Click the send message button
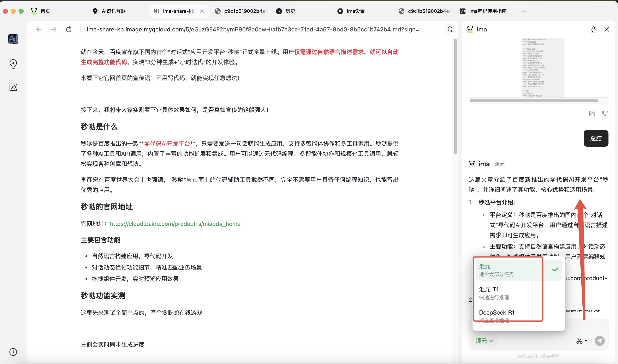618x364 pixels. tap(600, 341)
